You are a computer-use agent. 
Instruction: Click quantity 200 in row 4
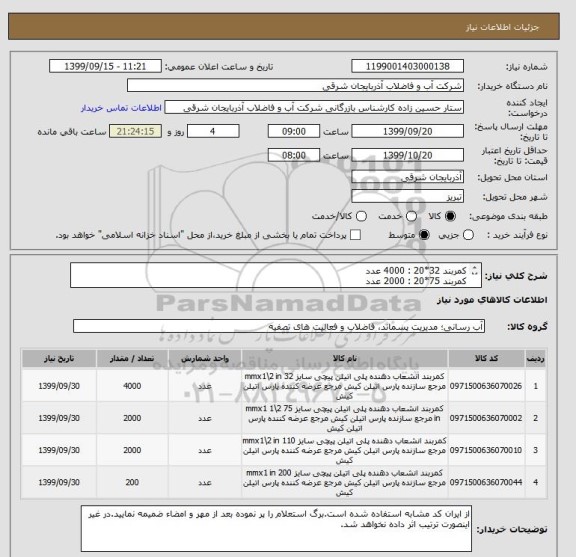(x=132, y=482)
